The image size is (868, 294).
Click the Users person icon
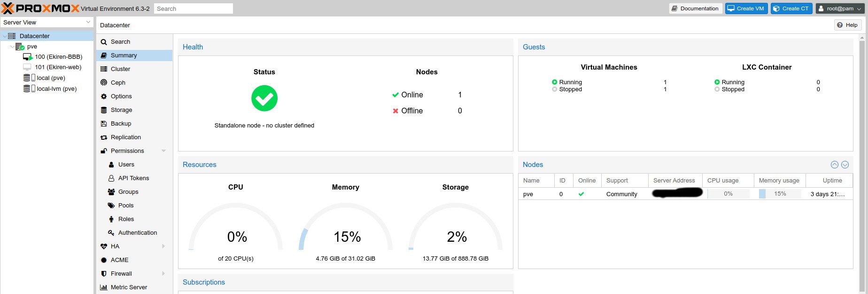click(111, 165)
